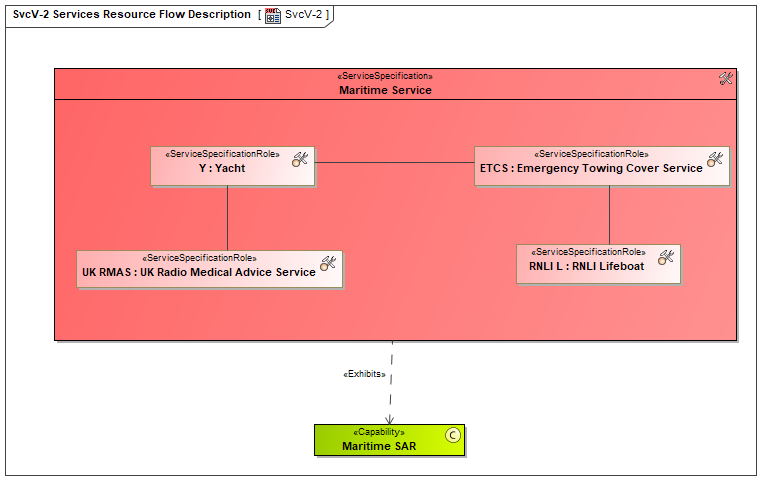Click the circled C icon on Maritime SAR
This screenshot has width=761, height=480.
pyautogui.click(x=453, y=435)
